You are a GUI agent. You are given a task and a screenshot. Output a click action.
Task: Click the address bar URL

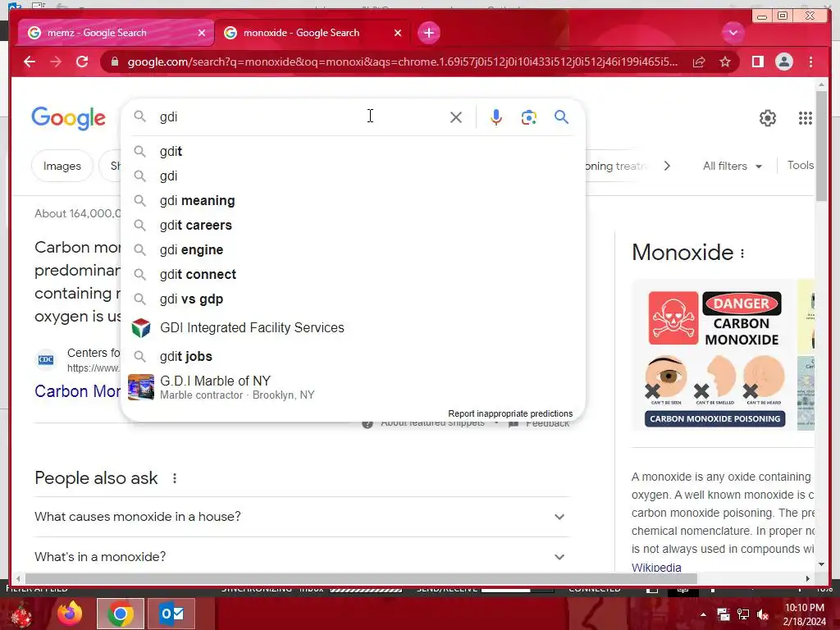pos(402,62)
